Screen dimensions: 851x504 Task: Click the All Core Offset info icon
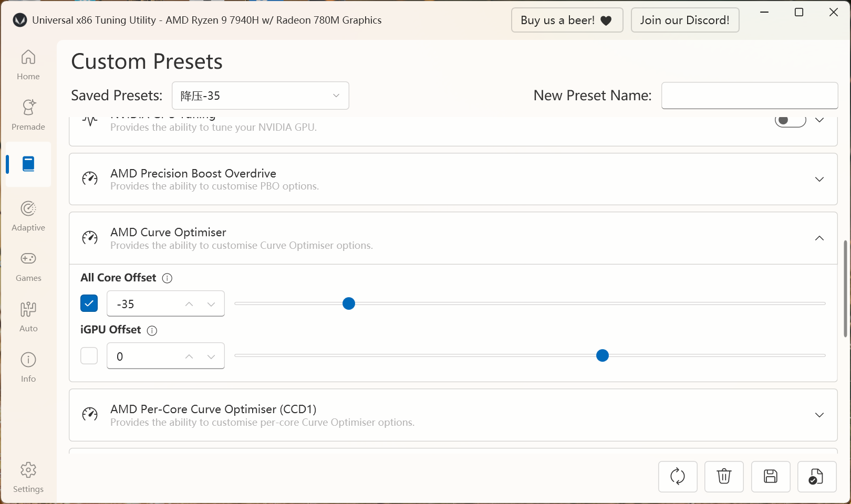[167, 278]
